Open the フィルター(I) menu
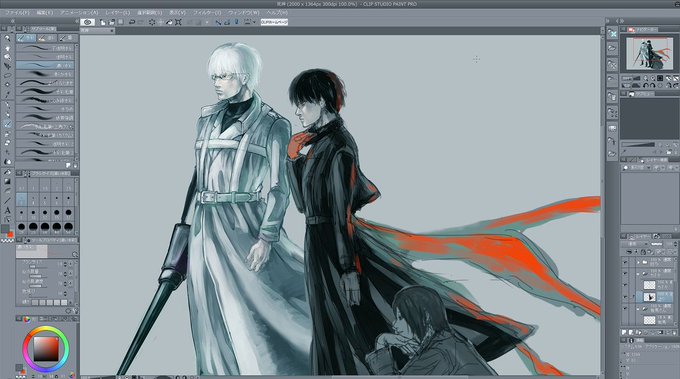 (x=207, y=13)
